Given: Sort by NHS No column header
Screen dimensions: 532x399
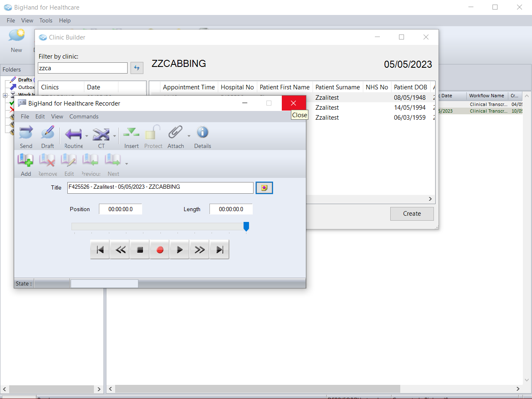Looking at the screenshot, I should pyautogui.click(x=377, y=87).
